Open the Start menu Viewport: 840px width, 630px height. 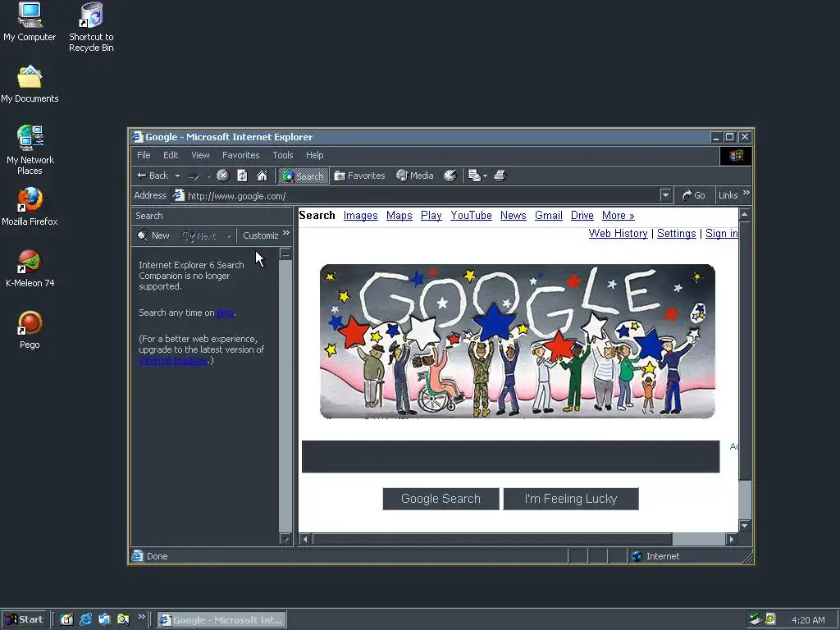tap(24, 620)
